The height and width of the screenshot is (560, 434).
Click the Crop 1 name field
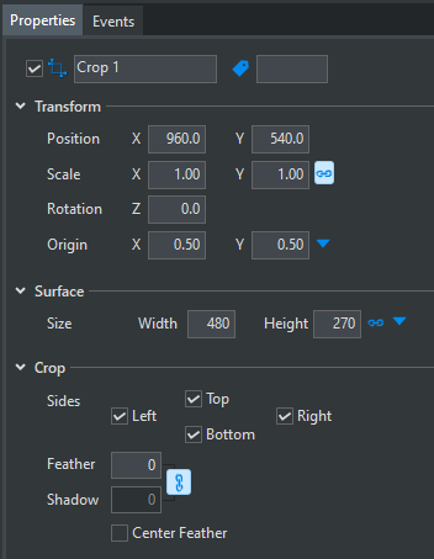145,69
